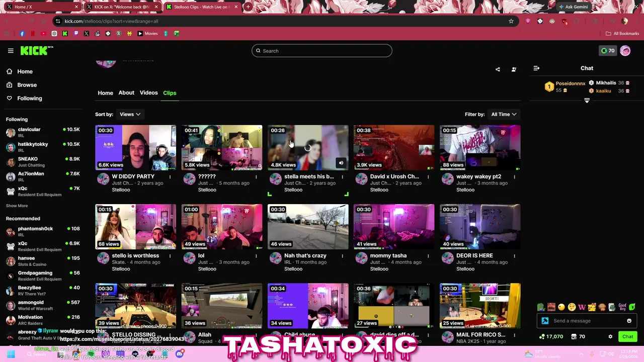Open options for the Nah that's crazy clip

(342, 256)
